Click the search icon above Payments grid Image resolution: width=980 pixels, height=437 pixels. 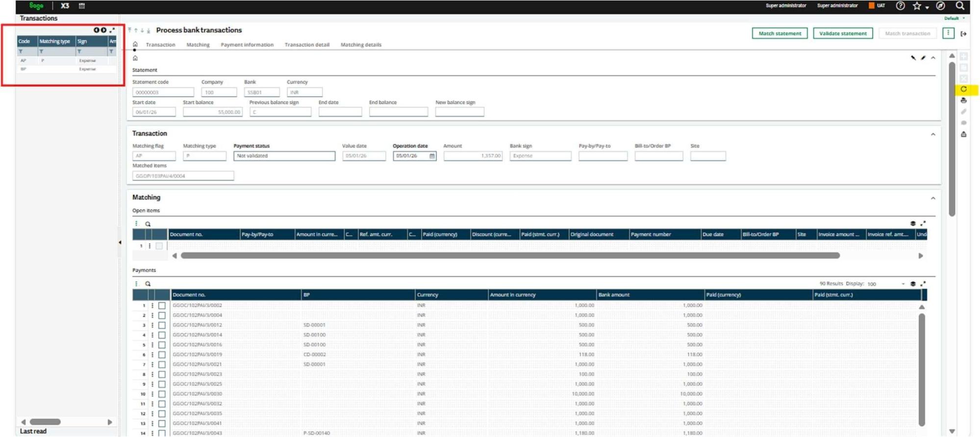coord(148,284)
